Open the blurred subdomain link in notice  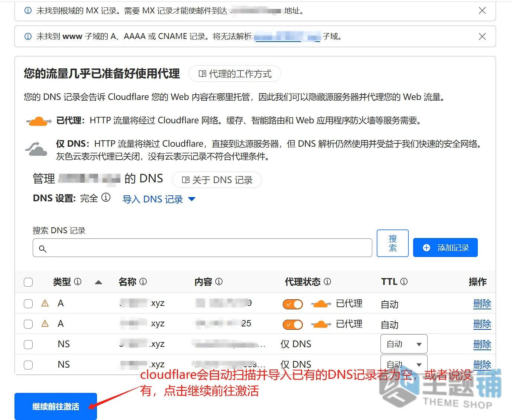[287, 36]
